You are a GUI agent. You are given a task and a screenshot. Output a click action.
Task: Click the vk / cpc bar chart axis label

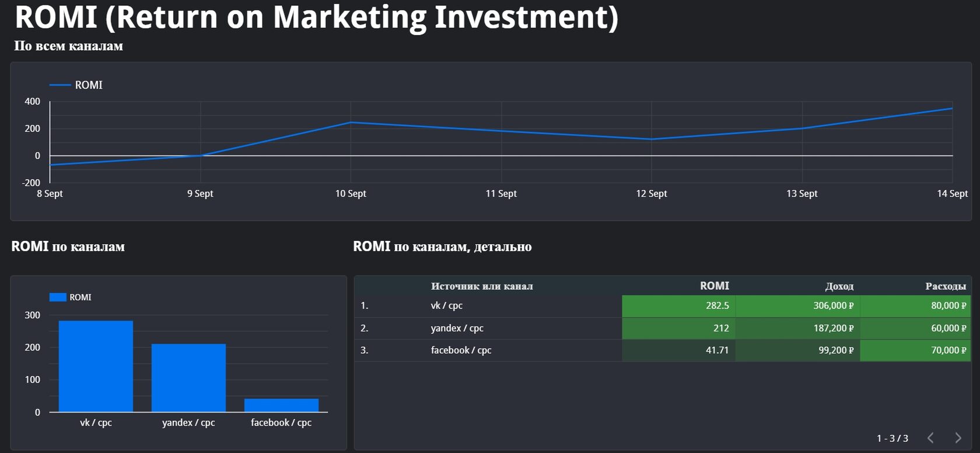96,423
